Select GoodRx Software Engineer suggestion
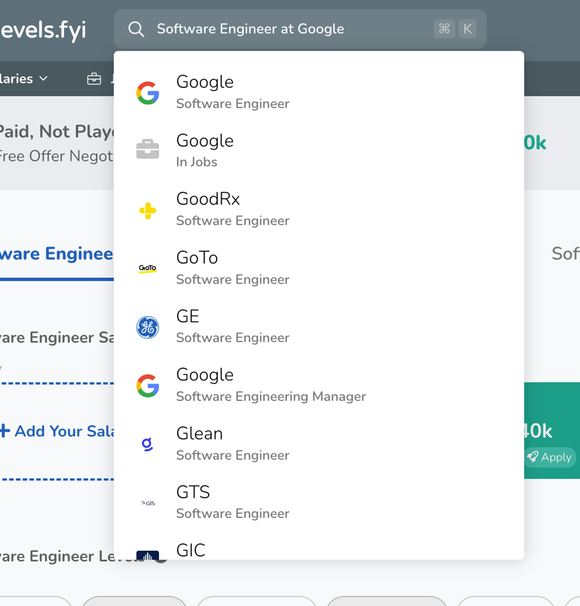The image size is (580, 606). tap(319, 209)
